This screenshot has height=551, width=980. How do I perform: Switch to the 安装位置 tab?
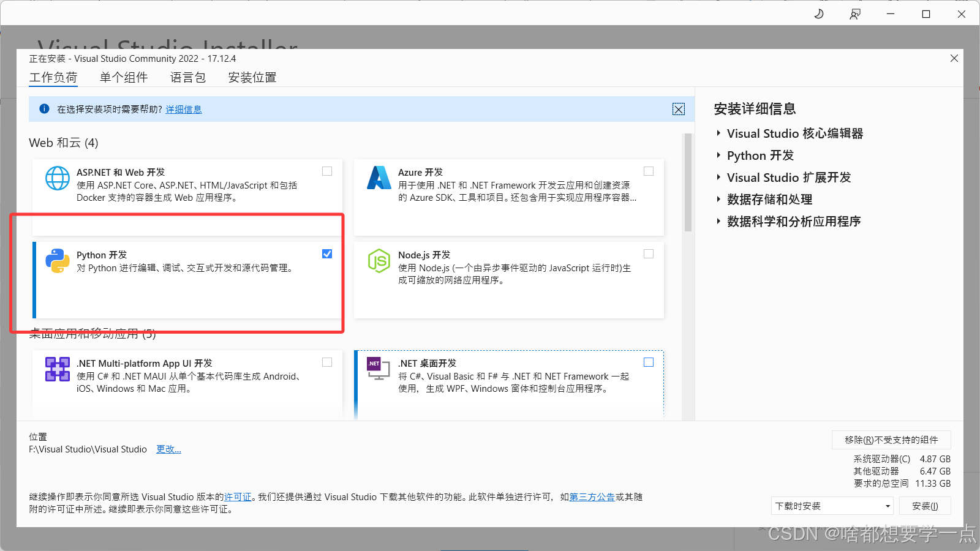pyautogui.click(x=252, y=78)
